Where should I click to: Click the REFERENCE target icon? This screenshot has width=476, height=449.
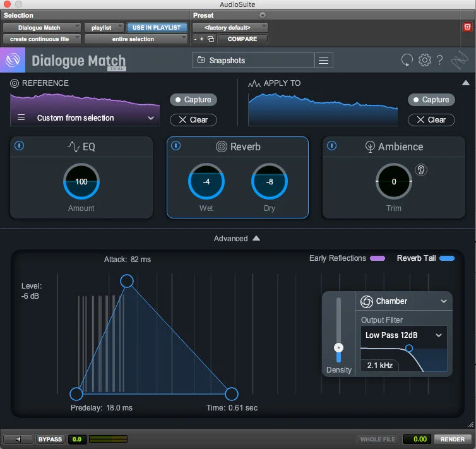coord(15,83)
